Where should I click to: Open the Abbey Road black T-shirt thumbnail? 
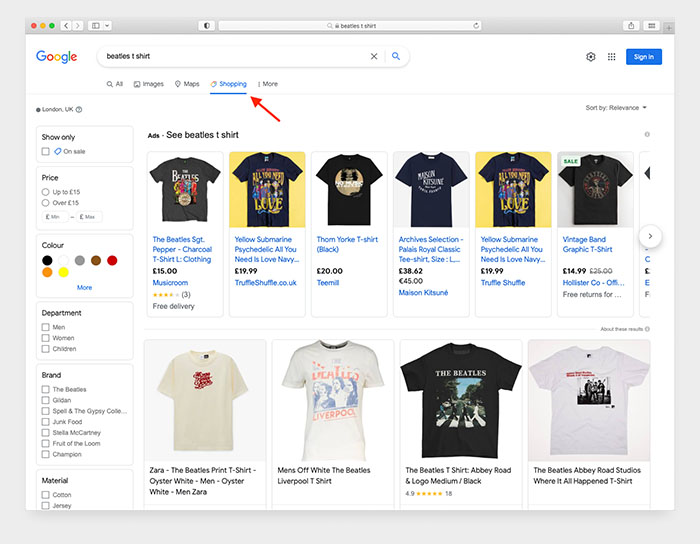tap(461, 400)
